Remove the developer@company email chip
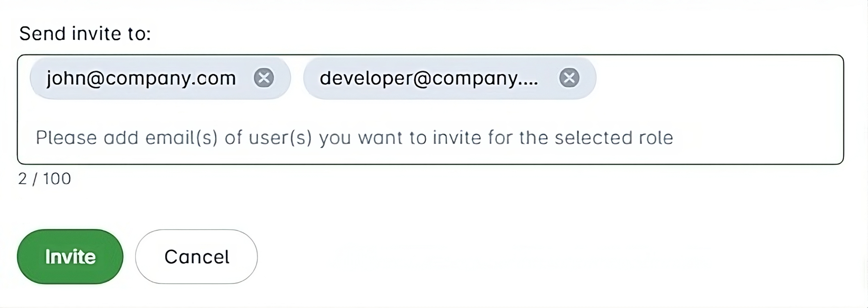The image size is (868, 308). tap(569, 78)
